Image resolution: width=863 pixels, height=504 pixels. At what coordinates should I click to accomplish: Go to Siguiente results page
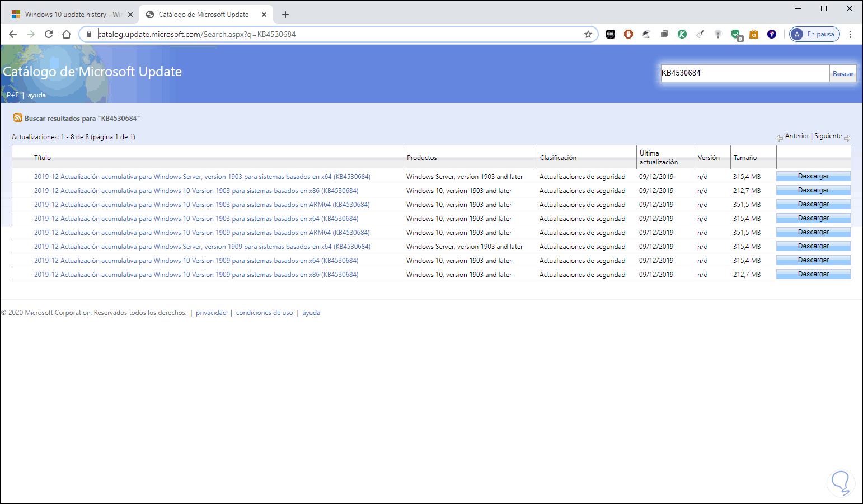click(x=828, y=136)
